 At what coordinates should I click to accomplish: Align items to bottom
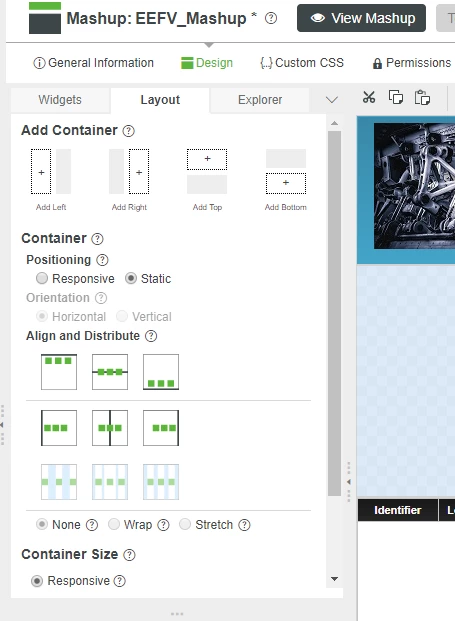[161, 372]
